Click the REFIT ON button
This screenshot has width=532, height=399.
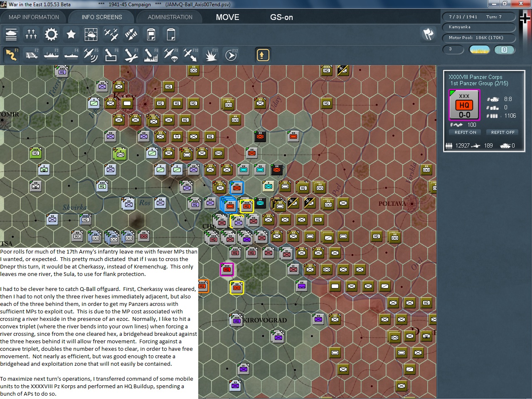click(465, 132)
